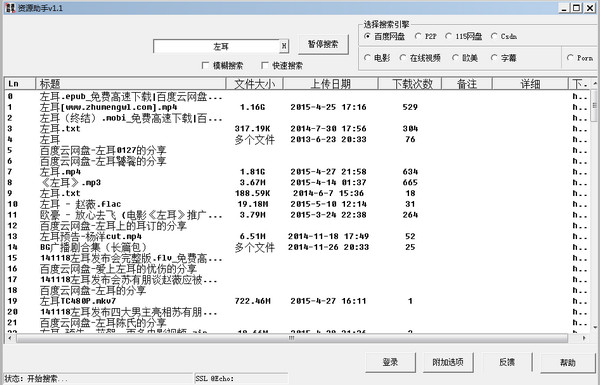Select row 《左耳》.mp3
This screenshot has width=600, height=385.
pos(298,183)
